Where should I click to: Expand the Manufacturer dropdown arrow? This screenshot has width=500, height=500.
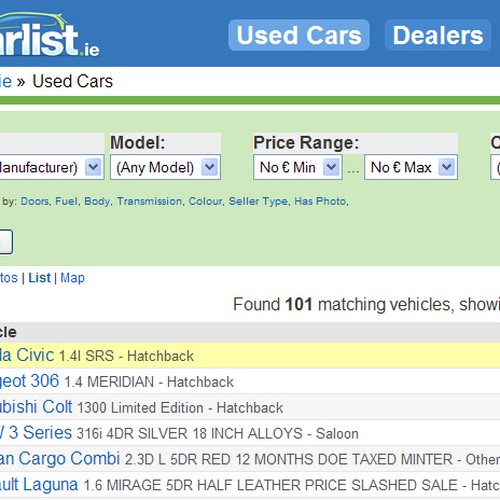point(93,167)
